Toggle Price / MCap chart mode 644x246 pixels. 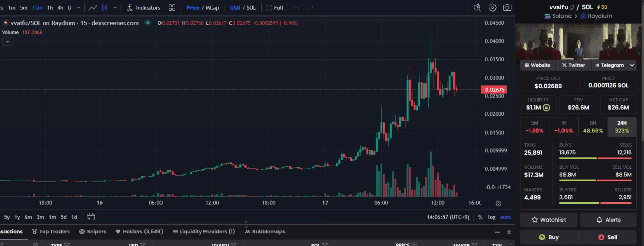coord(202,8)
